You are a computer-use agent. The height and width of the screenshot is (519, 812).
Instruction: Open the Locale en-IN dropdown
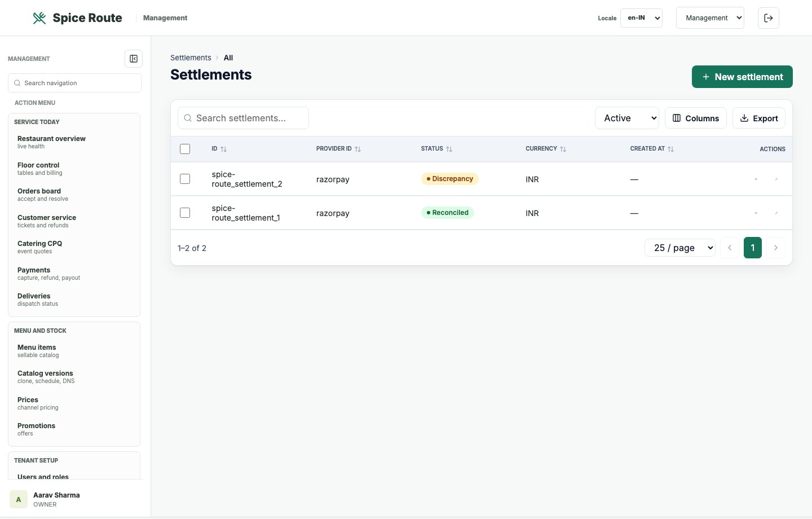[641, 18]
